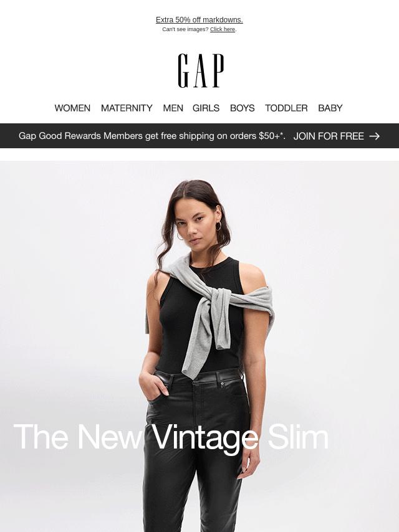
Task: Visit the TODDLER section
Action: point(286,108)
